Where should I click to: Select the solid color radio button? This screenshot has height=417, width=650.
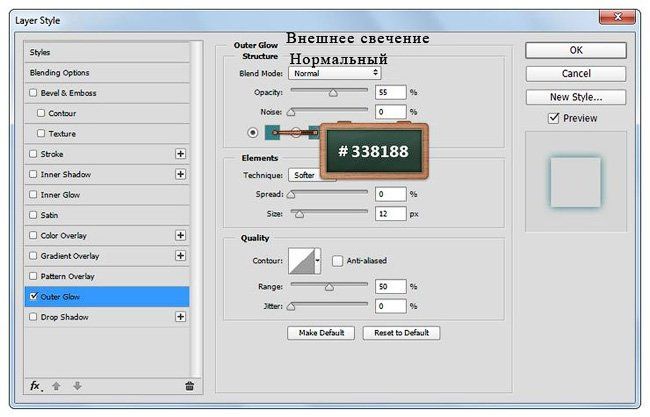coord(252,133)
